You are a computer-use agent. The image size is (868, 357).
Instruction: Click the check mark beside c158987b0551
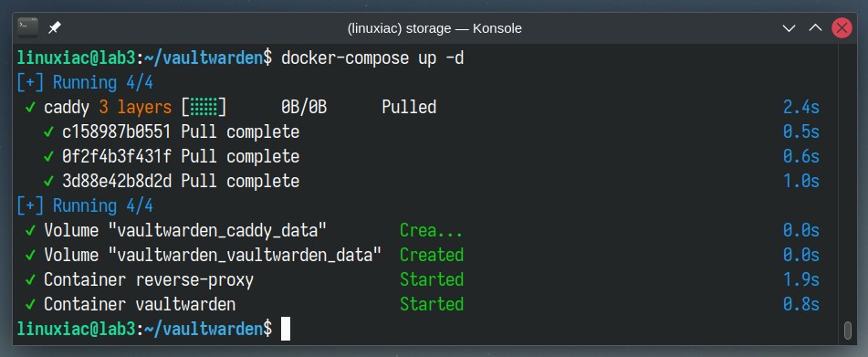(48, 131)
